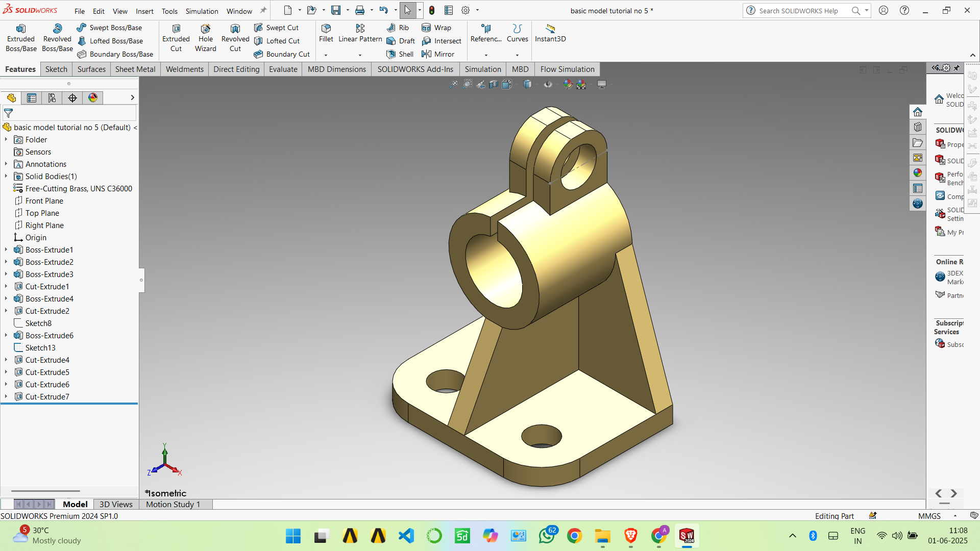
Task: Open File Explorer from the taskbar
Action: 602,536
